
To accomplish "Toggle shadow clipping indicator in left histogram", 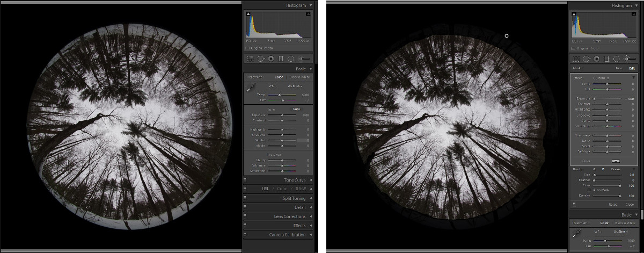I will 248,15.
